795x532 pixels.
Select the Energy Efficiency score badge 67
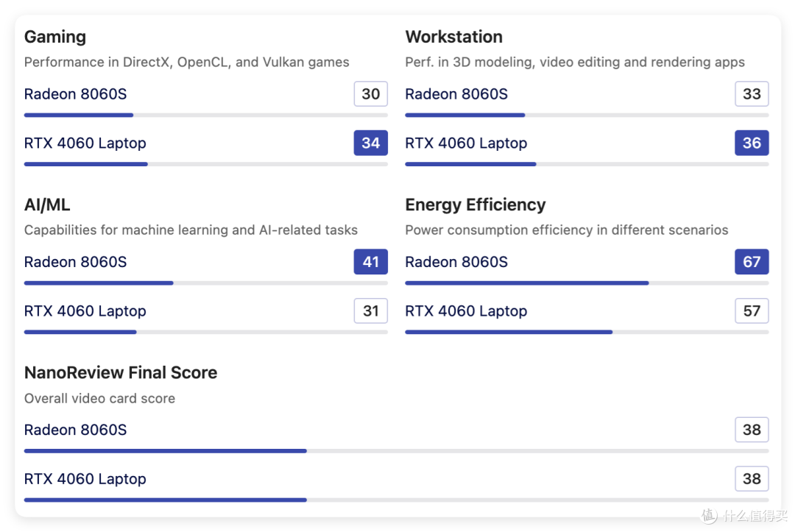click(752, 262)
